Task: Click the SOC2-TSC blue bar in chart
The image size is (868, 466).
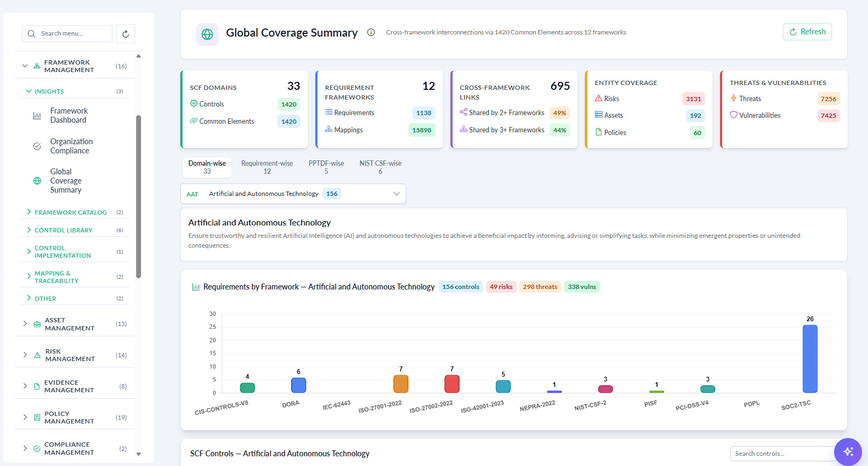Action: [810, 359]
